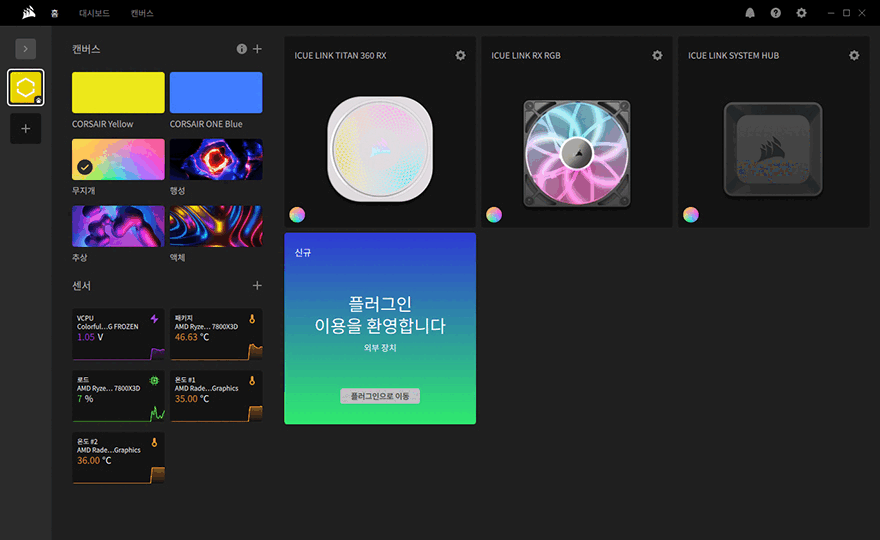This screenshot has width=880, height=540.
Task: Click TITAN 360 RX lighting color circle
Action: [297, 214]
